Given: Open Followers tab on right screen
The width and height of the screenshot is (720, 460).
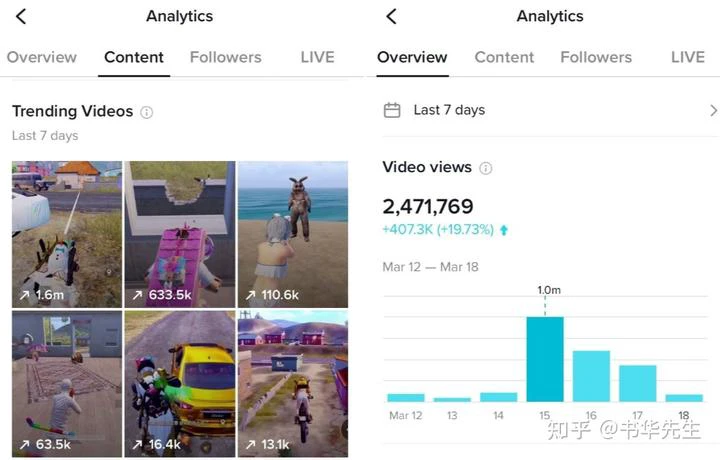Looking at the screenshot, I should click(x=596, y=57).
